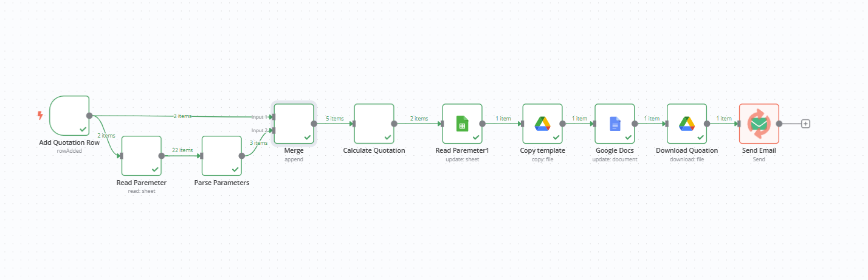This screenshot has width=868, height=280.
Task: Click the Read Paremeter label text
Action: tap(142, 183)
